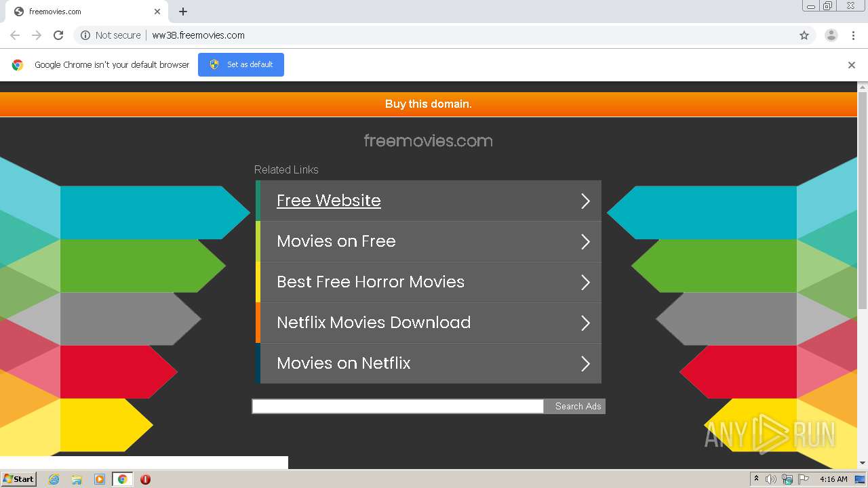
Task: Open Action Center flag icon
Action: click(803, 479)
